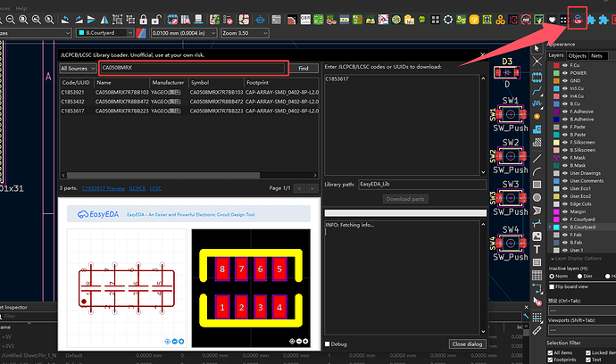
Task: Choose the draw rectangle tool
Action: pos(537,185)
